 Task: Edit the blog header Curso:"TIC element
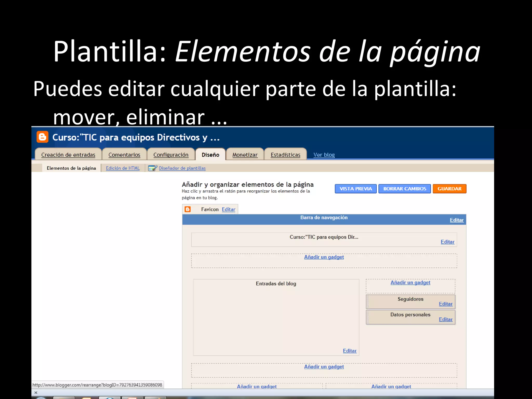pyautogui.click(x=447, y=242)
